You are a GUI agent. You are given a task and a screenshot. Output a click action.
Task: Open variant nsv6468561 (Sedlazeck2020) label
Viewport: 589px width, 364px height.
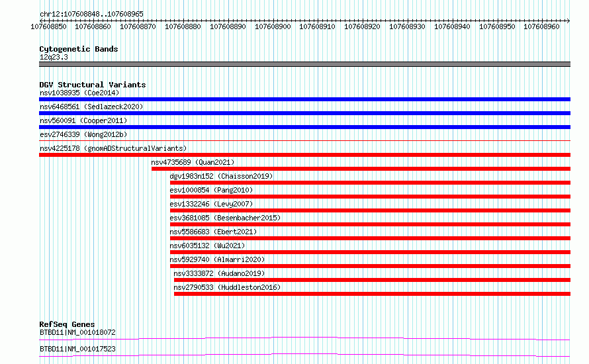tap(91, 107)
